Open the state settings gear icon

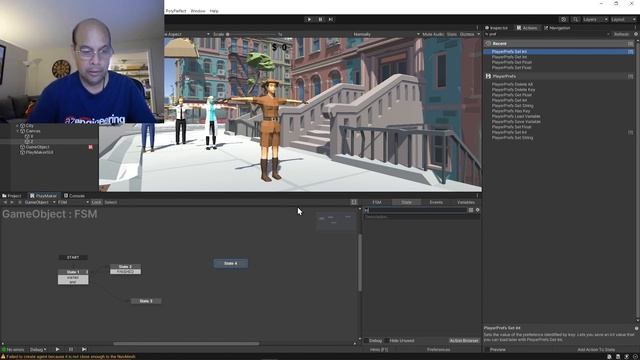(478, 210)
